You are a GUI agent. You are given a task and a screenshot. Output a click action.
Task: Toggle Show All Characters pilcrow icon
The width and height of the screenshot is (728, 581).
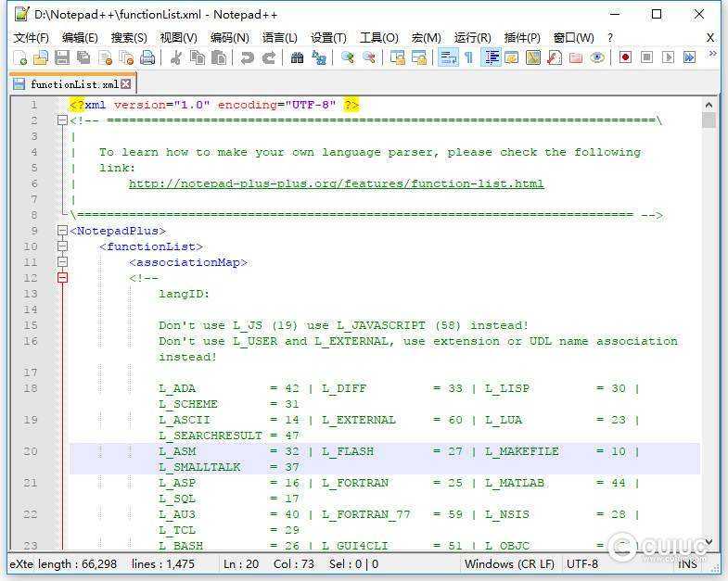click(469, 57)
